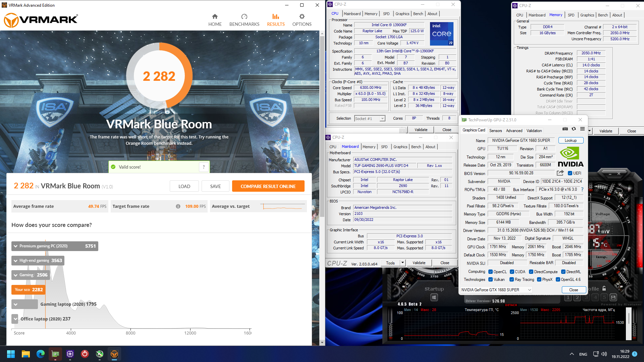Open Windows Start menu

pyautogui.click(x=11, y=354)
